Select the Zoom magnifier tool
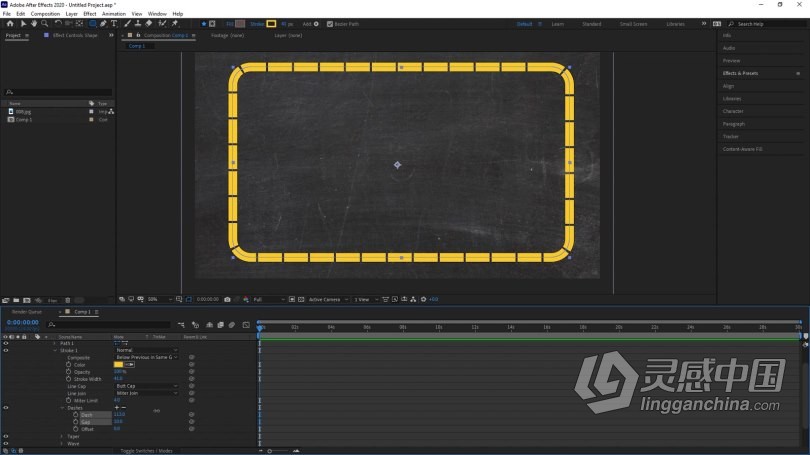Image resolution: width=810 pixels, height=455 pixels. (x=44, y=24)
